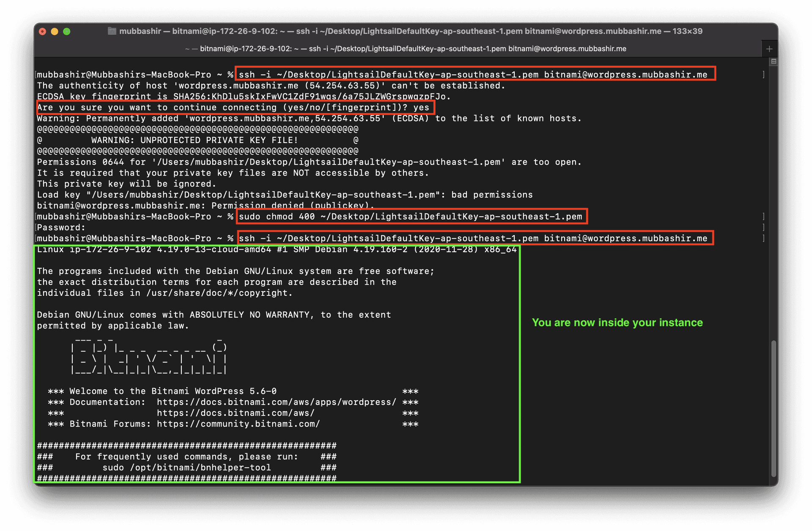Minimize the Terminal window with yellow button
Image resolution: width=812 pixels, height=531 pixels.
[55, 31]
